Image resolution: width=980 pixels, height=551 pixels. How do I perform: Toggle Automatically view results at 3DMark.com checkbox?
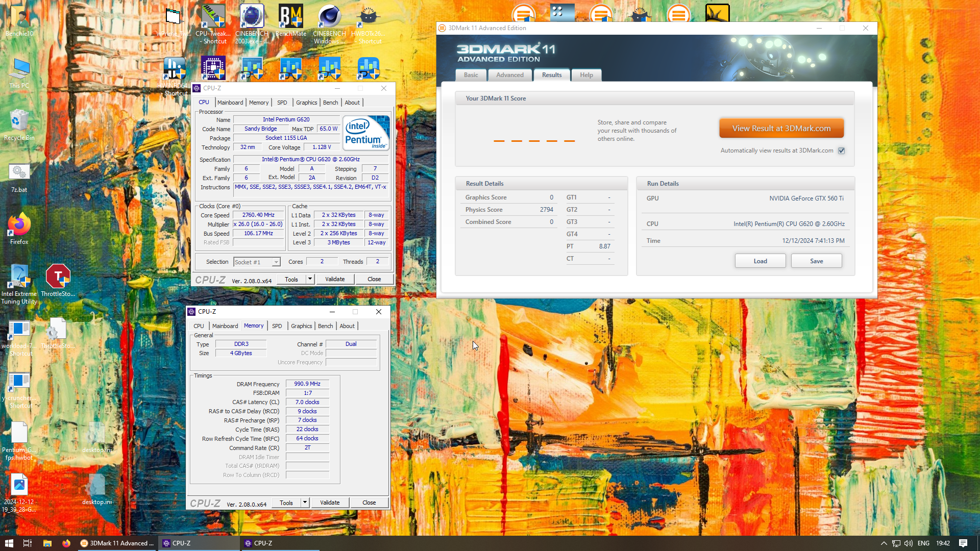841,151
